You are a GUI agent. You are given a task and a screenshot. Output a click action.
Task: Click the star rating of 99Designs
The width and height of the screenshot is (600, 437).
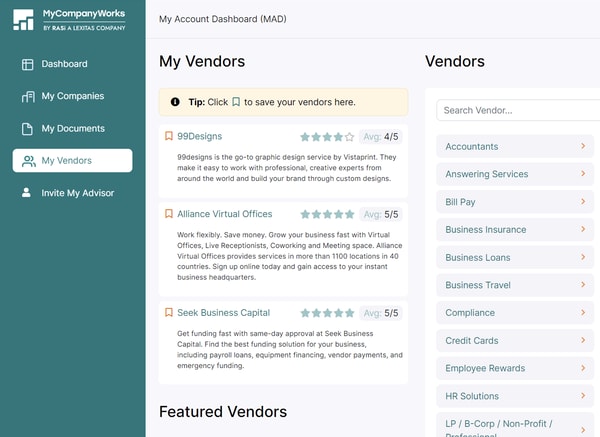tap(327, 137)
